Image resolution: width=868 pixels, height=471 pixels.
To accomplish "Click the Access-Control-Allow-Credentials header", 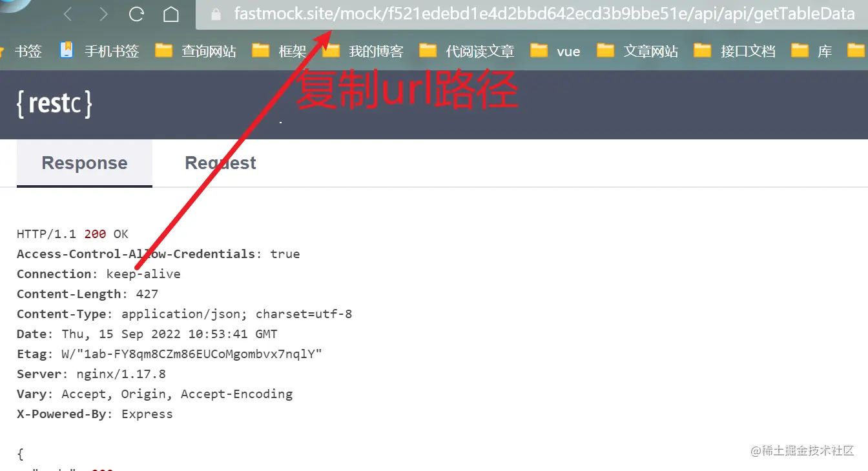I will 158,254.
